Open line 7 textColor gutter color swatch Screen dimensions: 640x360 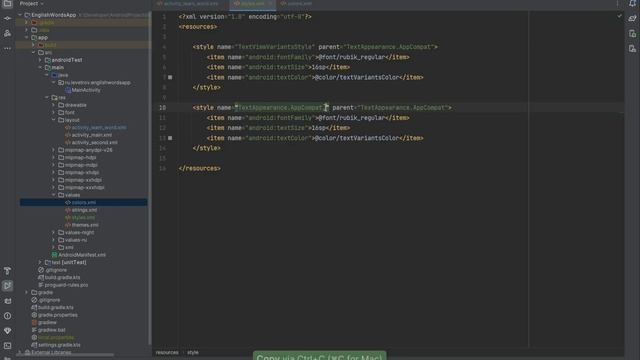pos(170,78)
